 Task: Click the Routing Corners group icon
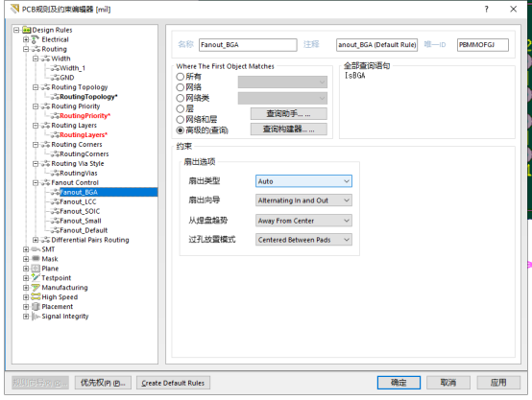[x=45, y=145]
